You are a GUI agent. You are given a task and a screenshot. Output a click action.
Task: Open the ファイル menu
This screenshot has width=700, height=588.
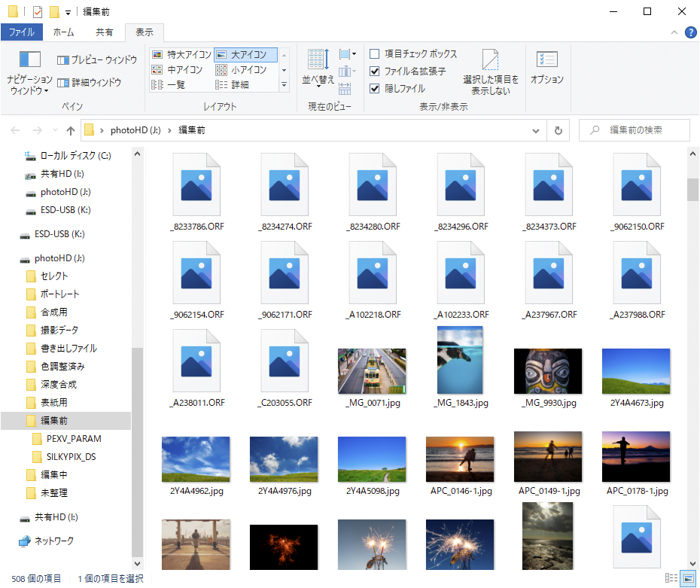(x=23, y=32)
